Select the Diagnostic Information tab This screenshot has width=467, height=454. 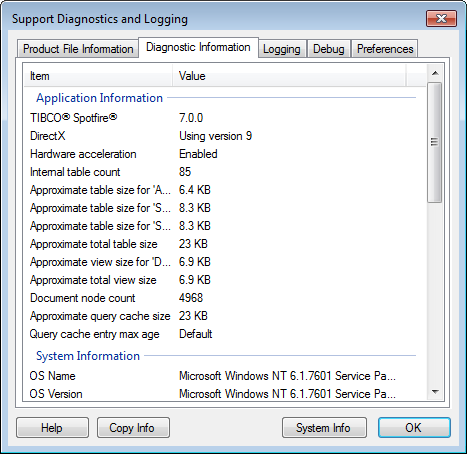198,47
